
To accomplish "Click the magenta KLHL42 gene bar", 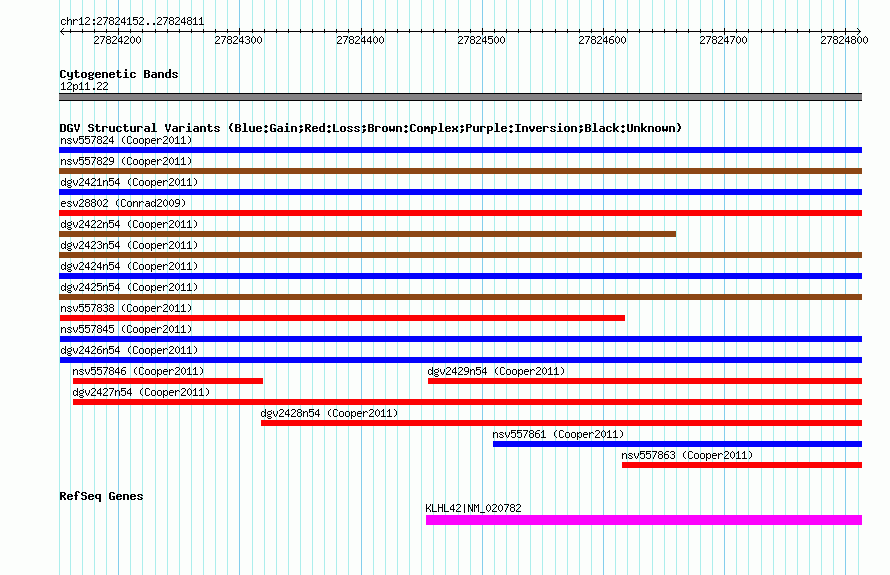I will click(644, 520).
